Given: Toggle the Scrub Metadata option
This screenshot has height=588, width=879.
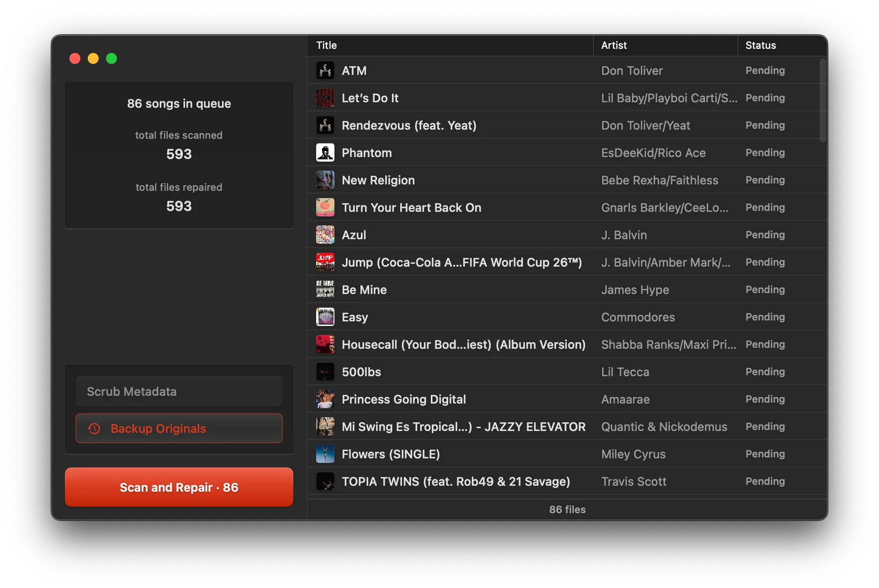Looking at the screenshot, I should (179, 391).
